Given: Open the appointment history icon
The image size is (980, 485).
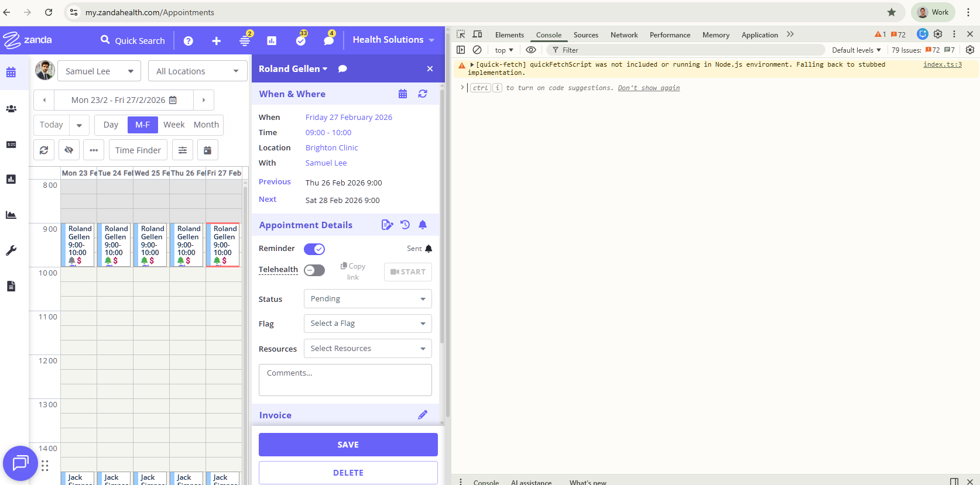Looking at the screenshot, I should click(405, 225).
